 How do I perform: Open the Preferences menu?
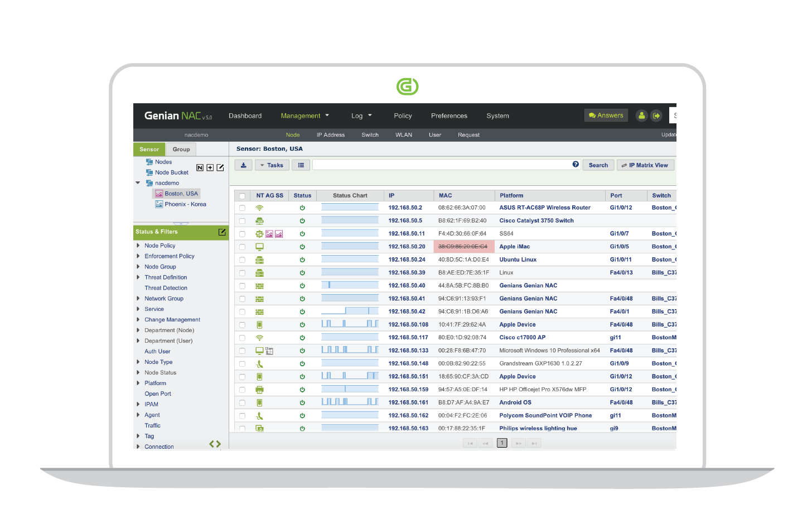(449, 116)
